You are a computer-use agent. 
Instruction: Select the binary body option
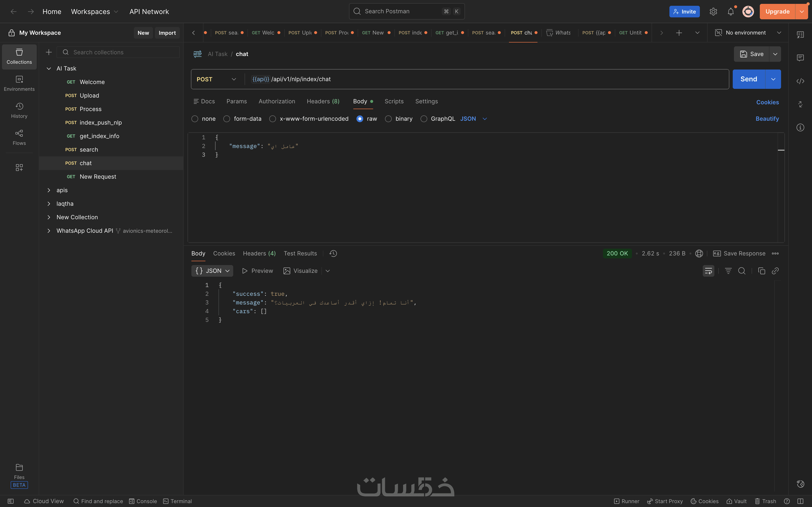click(388, 119)
